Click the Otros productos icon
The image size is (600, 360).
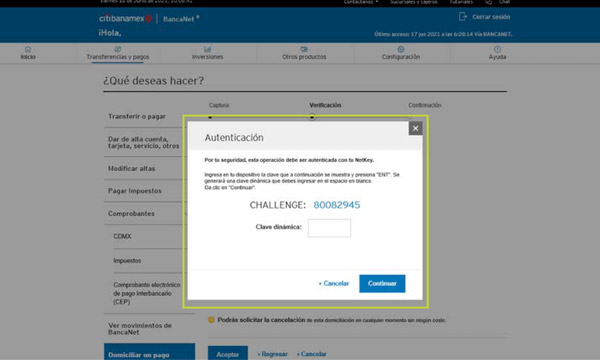click(x=304, y=49)
